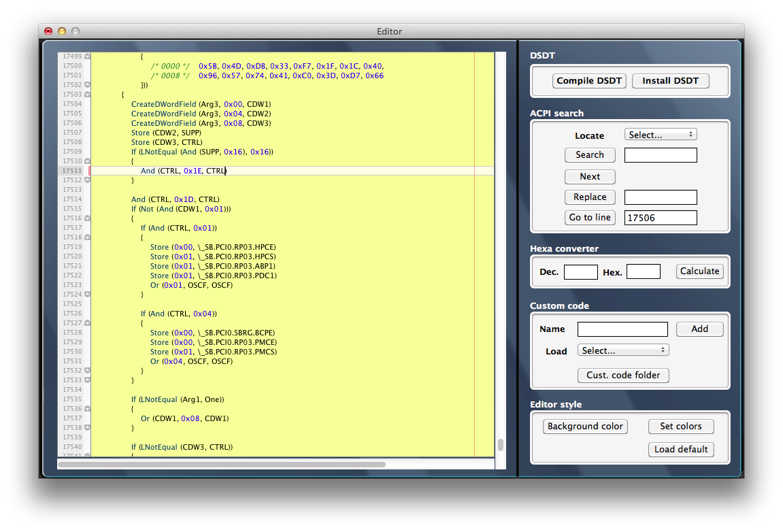
Task: Click the Dec. input field
Action: tap(580, 272)
